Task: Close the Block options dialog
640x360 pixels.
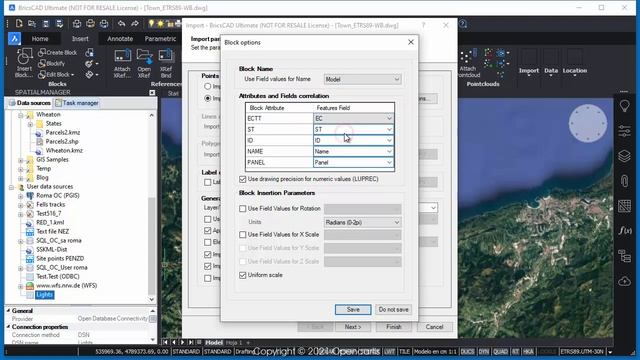Action: pyautogui.click(x=411, y=42)
